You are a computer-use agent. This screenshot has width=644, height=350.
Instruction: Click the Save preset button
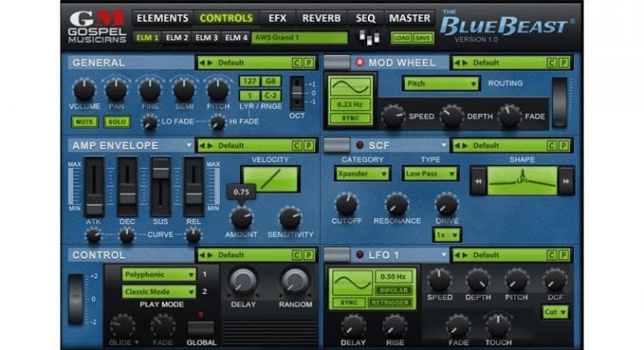tap(423, 38)
